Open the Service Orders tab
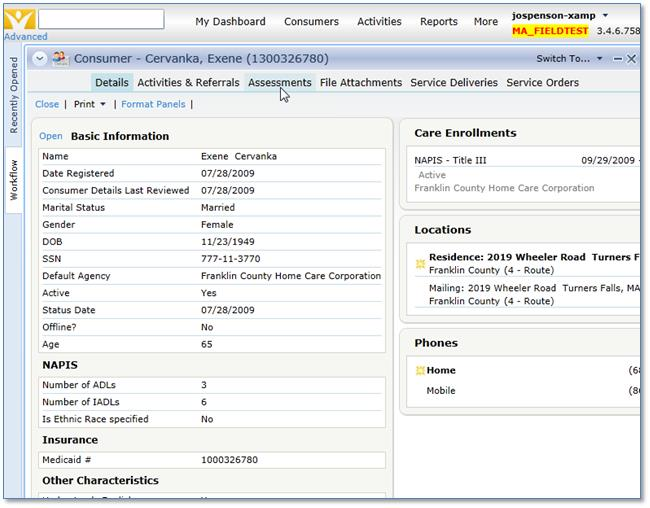The image size is (650, 508). [543, 83]
